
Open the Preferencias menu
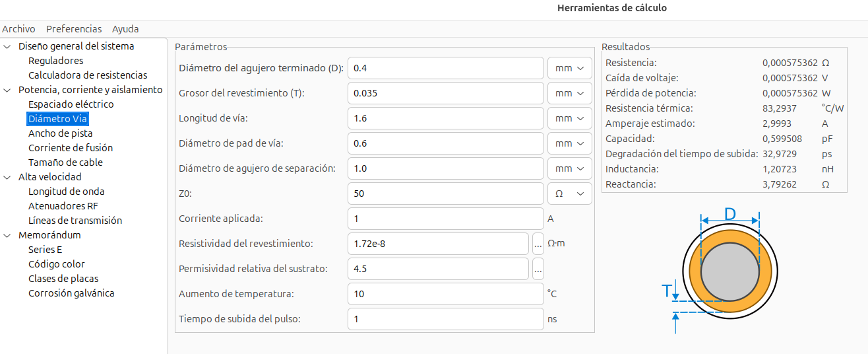coord(74,29)
